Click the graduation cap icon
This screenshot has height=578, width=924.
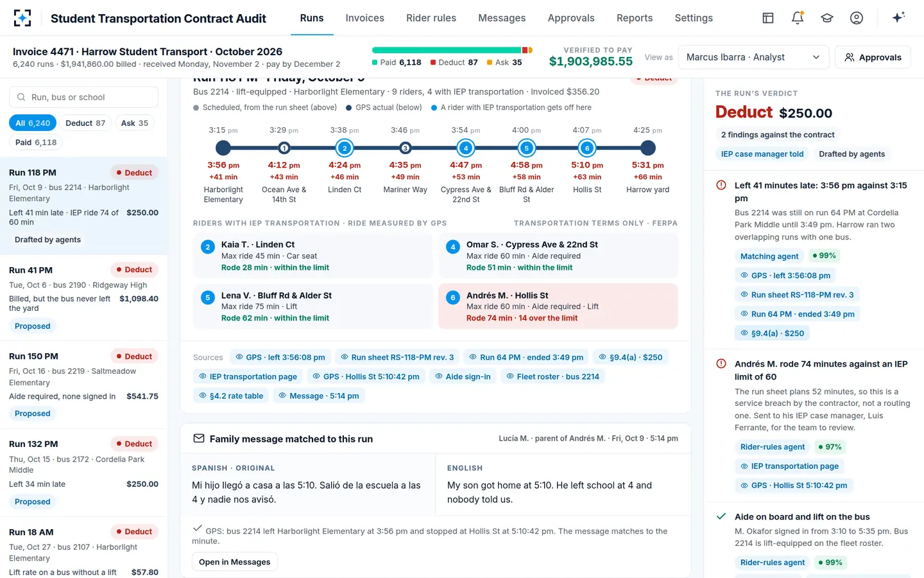[827, 18]
